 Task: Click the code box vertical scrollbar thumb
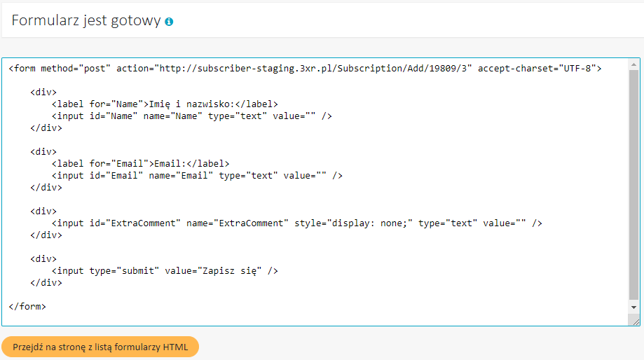(x=633, y=185)
